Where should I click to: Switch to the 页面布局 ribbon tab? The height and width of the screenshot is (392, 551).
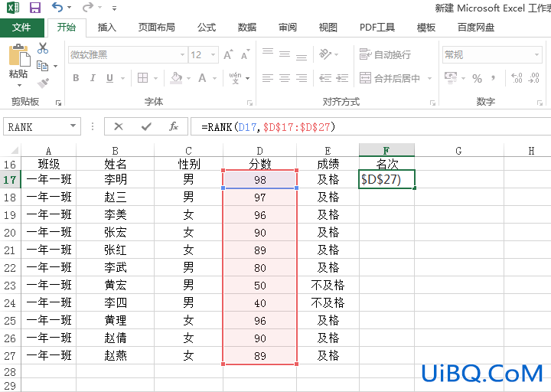tap(156, 28)
